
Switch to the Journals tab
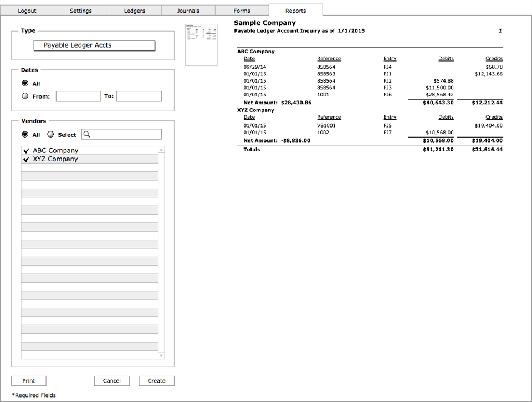click(x=188, y=11)
